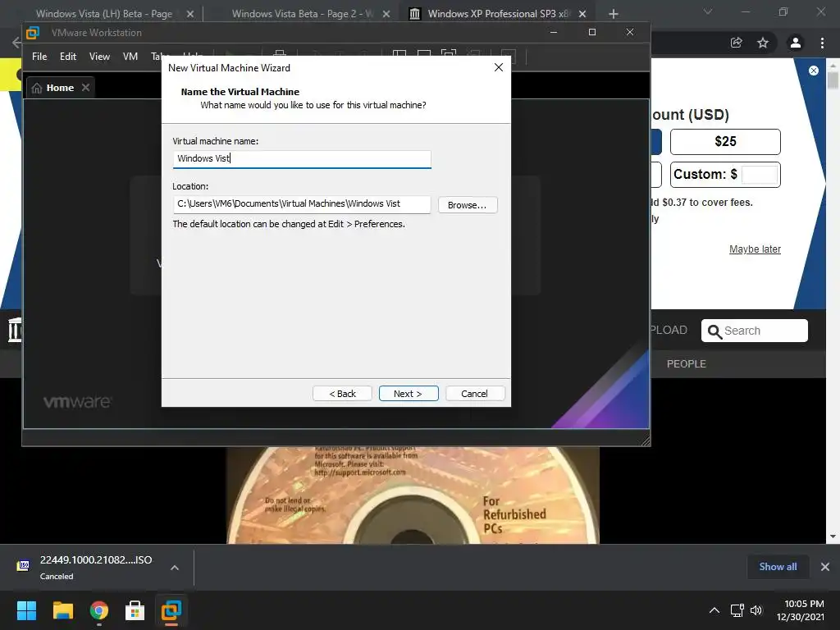The height and width of the screenshot is (630, 840).
Task: Click the Internet Archive logo icon
Action: click(15, 330)
